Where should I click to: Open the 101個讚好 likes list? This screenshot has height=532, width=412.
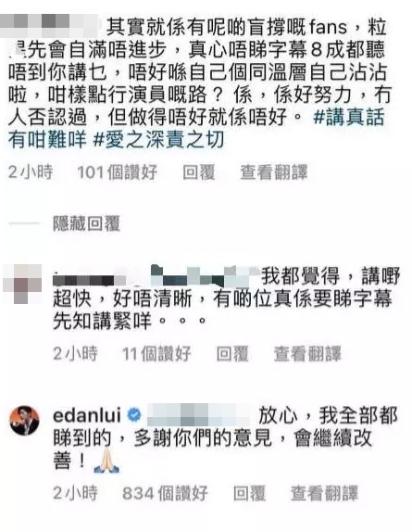click(x=118, y=172)
